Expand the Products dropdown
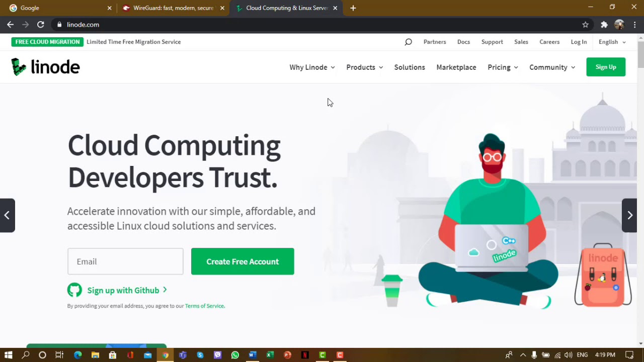The width and height of the screenshot is (644, 362). [x=364, y=67]
